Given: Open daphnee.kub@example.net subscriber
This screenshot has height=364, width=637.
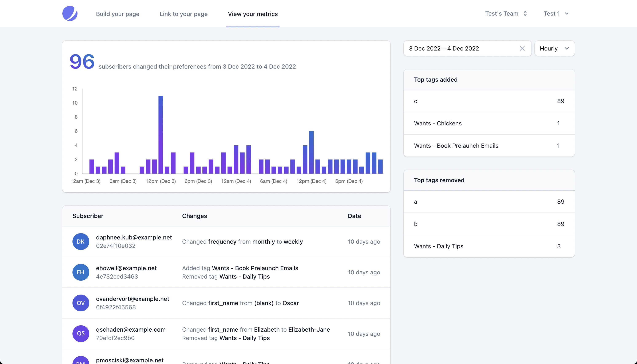Looking at the screenshot, I should coord(134,237).
